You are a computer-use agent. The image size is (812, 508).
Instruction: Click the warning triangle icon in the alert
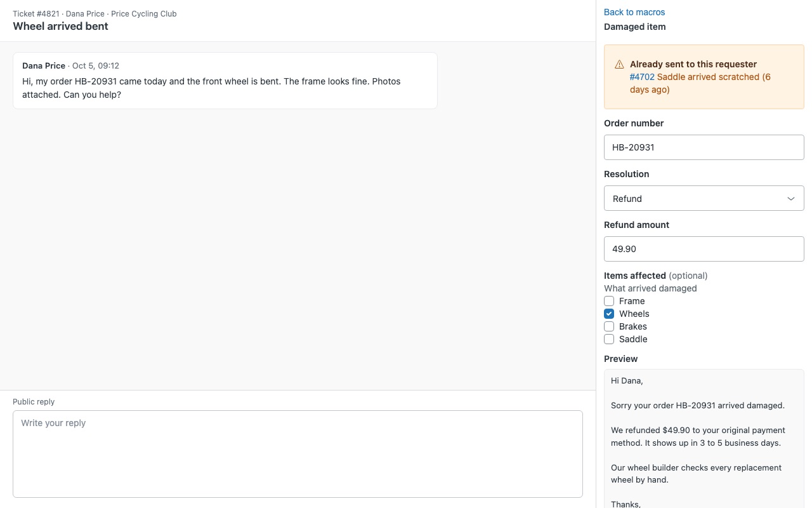click(619, 64)
